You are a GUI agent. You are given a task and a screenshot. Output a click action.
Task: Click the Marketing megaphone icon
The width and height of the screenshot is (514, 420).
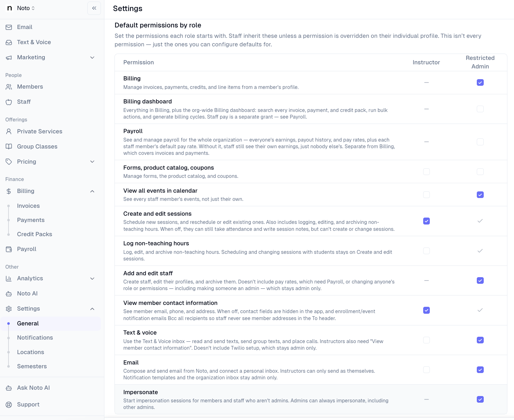coord(9,57)
